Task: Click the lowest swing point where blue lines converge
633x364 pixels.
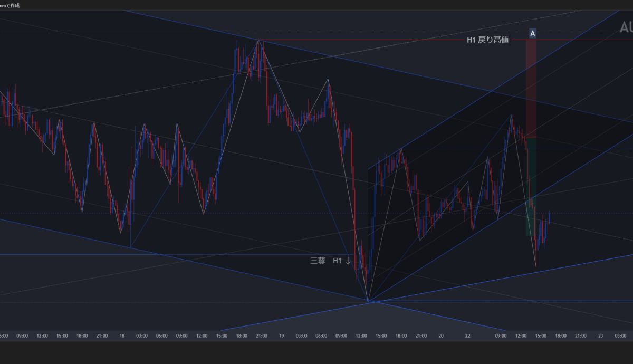Action: [x=368, y=301]
